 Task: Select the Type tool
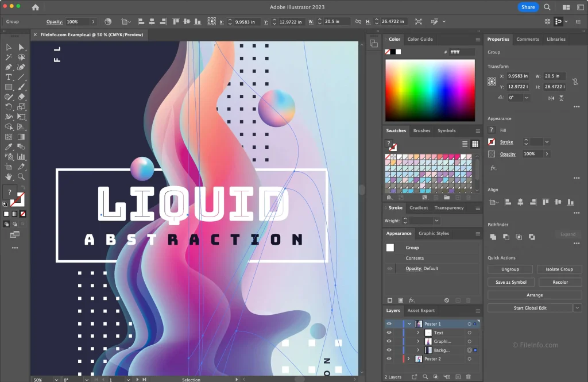[x=9, y=77]
